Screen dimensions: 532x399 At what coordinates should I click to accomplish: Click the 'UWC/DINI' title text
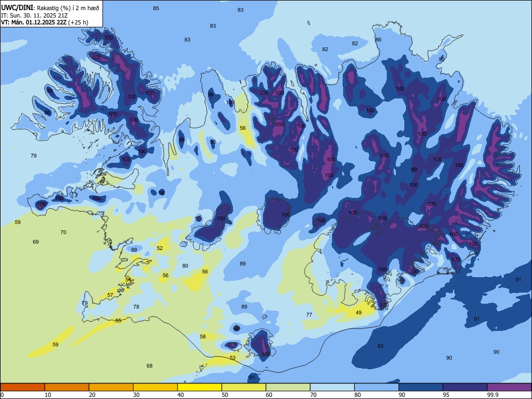click(x=17, y=8)
